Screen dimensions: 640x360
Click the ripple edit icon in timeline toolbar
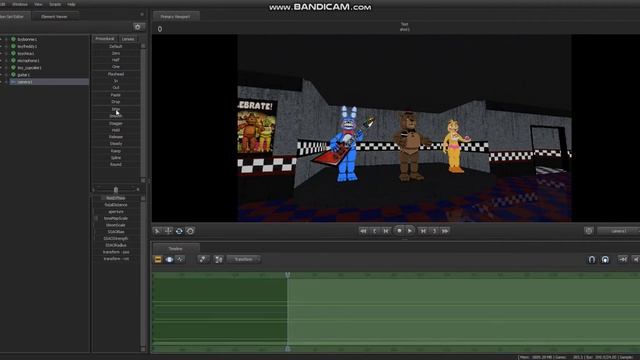622,260
